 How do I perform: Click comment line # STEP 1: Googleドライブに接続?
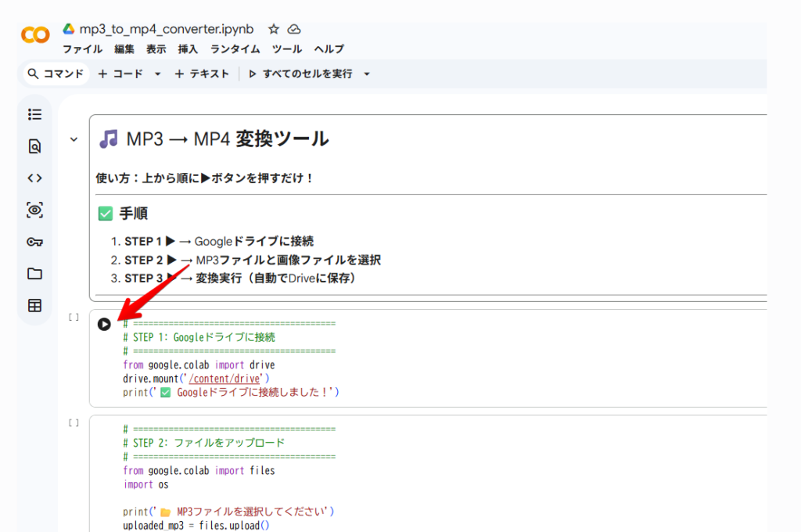(199, 337)
